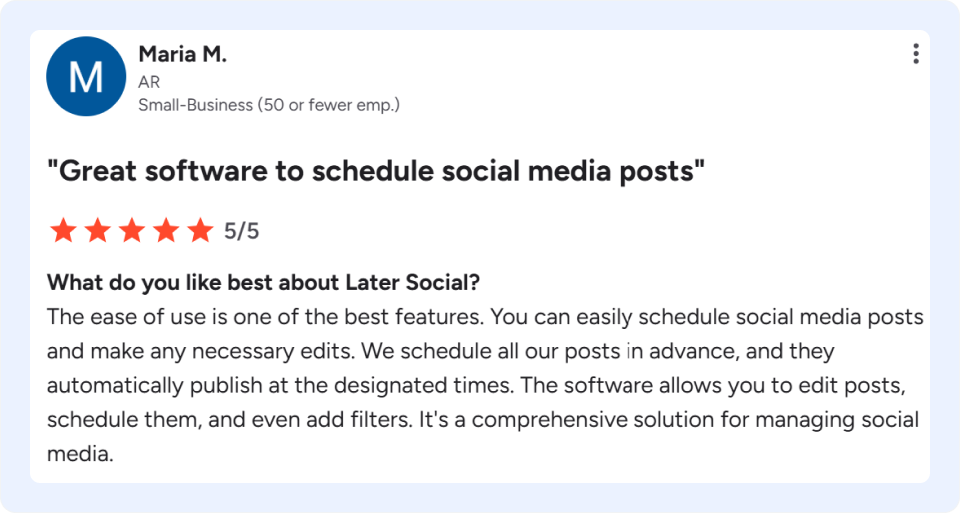Click "Great software" in the review headline
This screenshot has height=513, width=960.
pyautogui.click(x=157, y=171)
